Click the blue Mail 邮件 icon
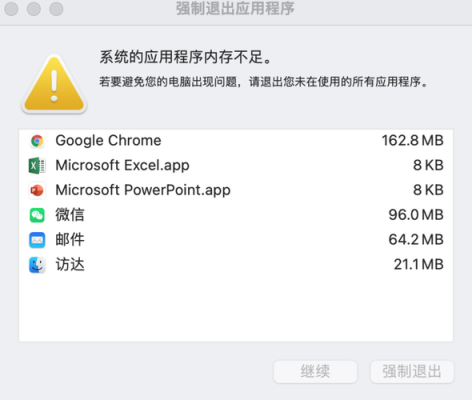 point(37,240)
